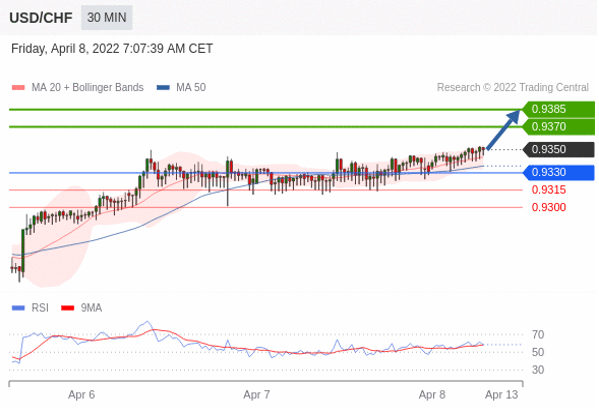Click the MA 20 + Bollinger Bands legend swatch
Screen dimensions: 599x408
[18, 87]
